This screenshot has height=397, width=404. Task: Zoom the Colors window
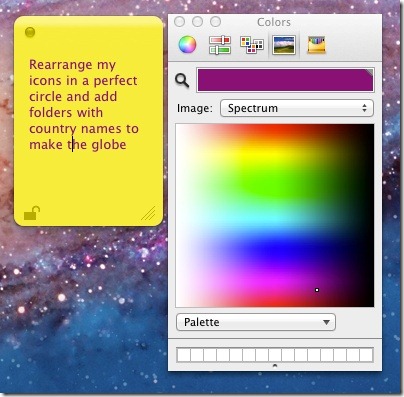216,22
